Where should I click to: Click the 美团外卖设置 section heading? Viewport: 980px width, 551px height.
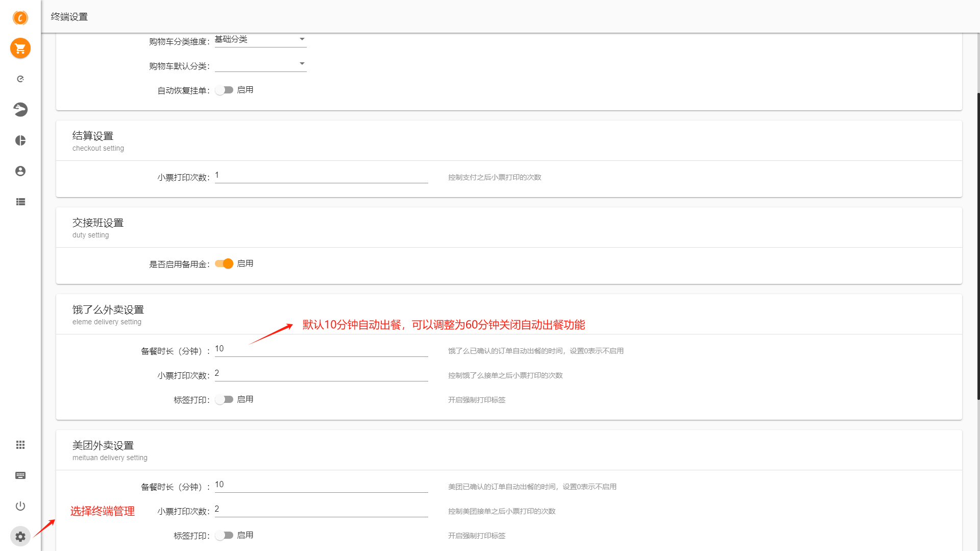103,445
